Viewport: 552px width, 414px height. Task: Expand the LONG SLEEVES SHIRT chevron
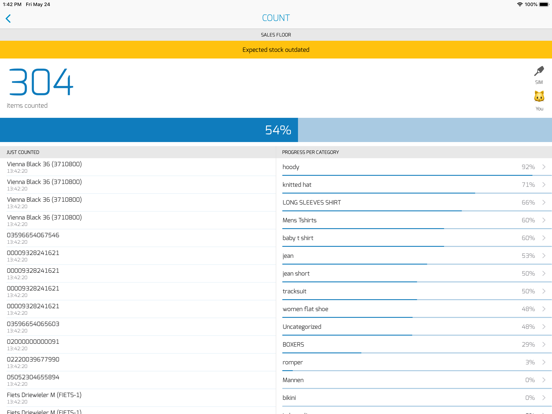[544, 202]
